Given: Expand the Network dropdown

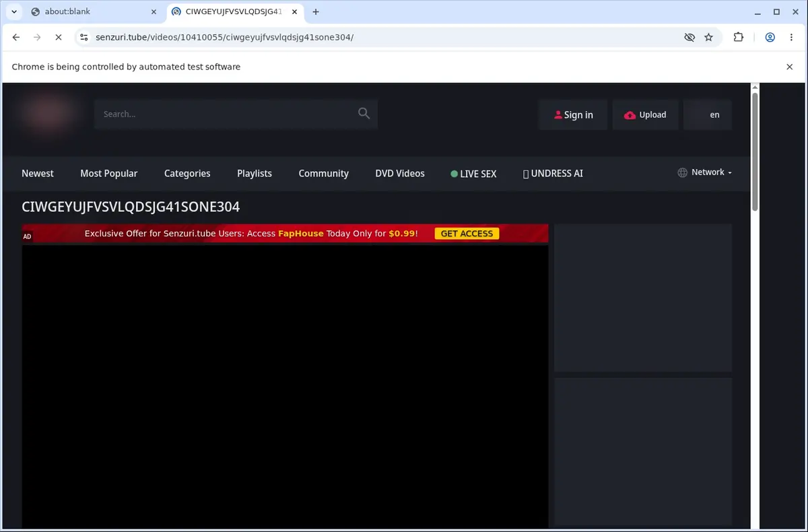Looking at the screenshot, I should click(704, 172).
